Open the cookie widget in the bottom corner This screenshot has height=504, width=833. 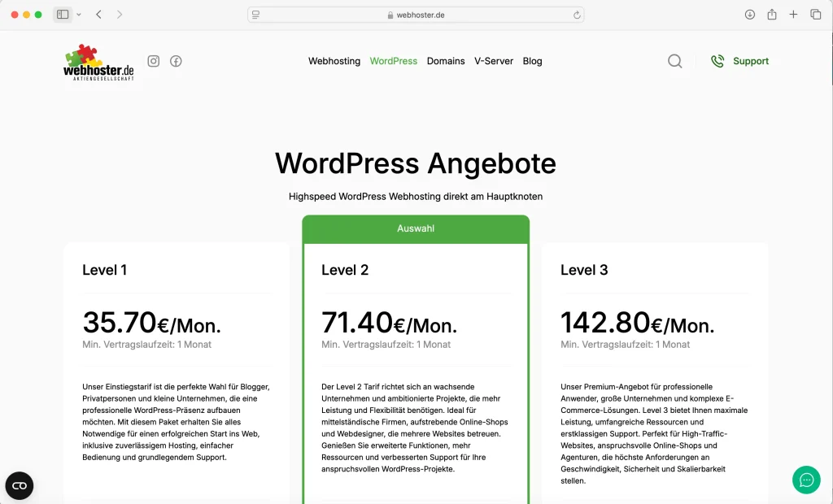click(x=19, y=485)
